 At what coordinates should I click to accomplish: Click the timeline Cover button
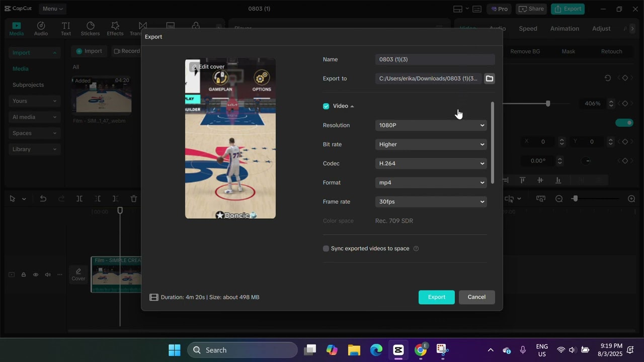pos(78,275)
